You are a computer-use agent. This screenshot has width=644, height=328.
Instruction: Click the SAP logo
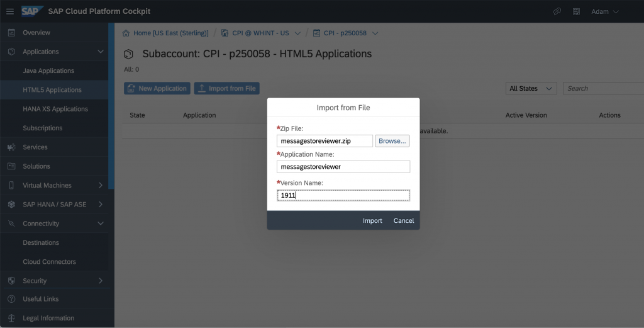[31, 11]
